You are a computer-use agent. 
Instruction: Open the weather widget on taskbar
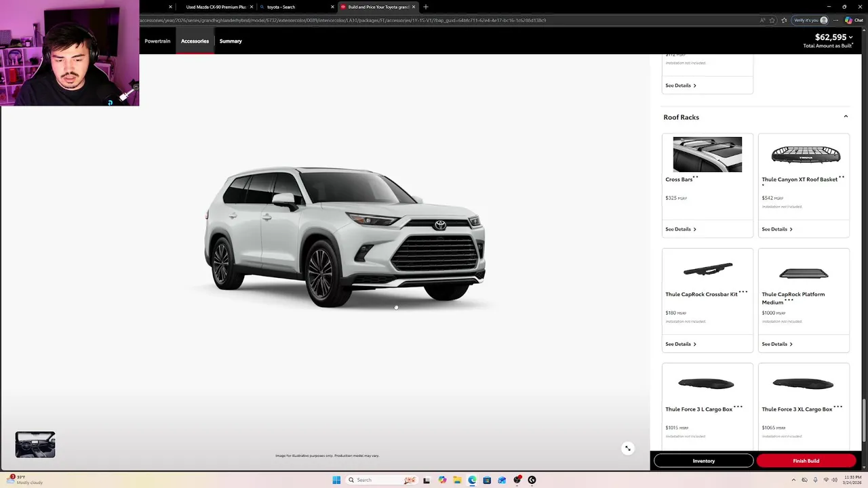(24, 480)
